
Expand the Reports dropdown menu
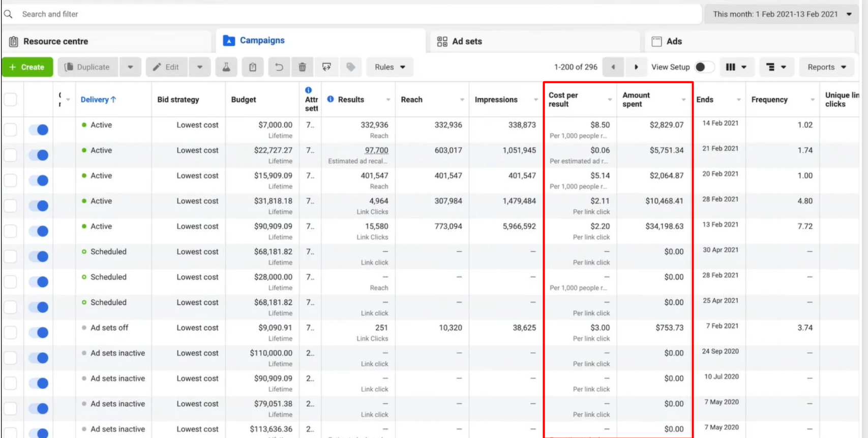coord(826,67)
